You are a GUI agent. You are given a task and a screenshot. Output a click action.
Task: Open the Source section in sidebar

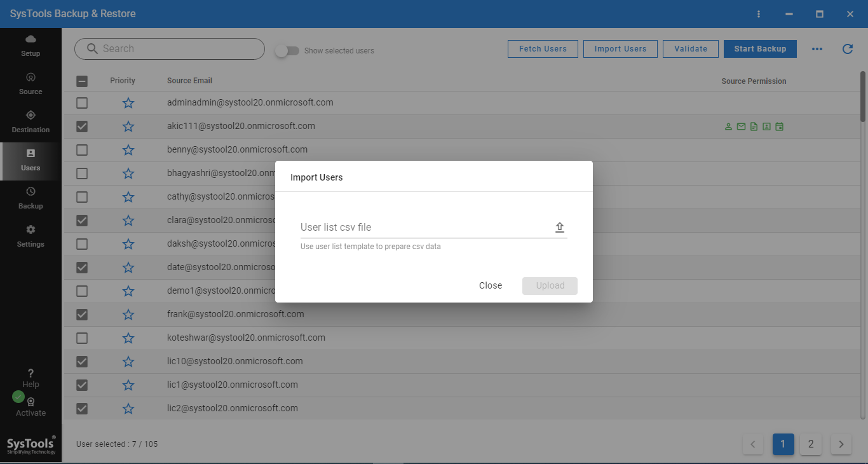point(31,85)
